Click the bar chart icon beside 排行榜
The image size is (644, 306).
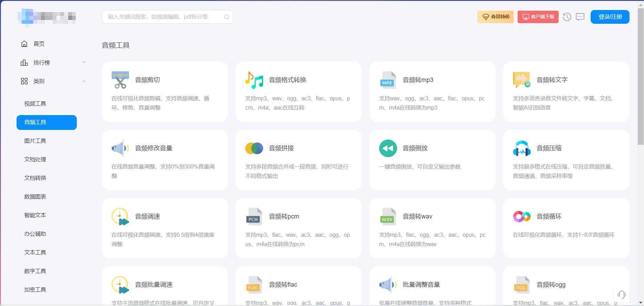click(x=24, y=62)
